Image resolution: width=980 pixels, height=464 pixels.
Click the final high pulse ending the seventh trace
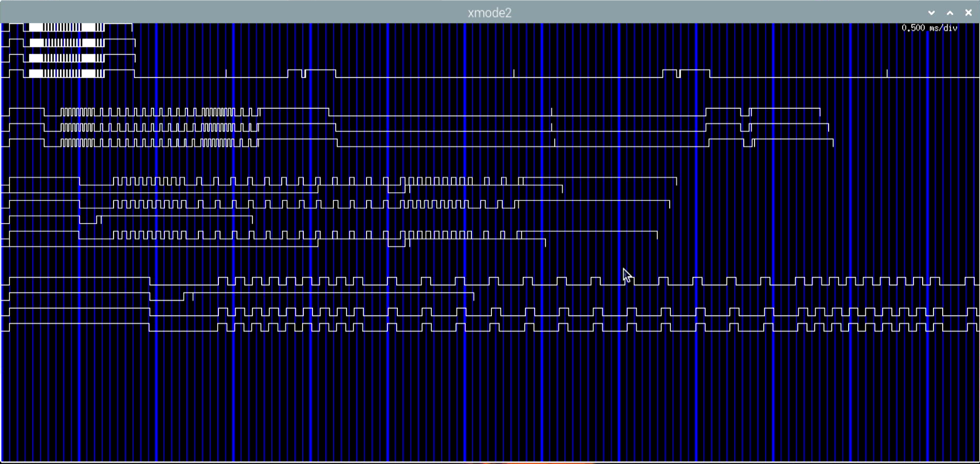[794, 140]
